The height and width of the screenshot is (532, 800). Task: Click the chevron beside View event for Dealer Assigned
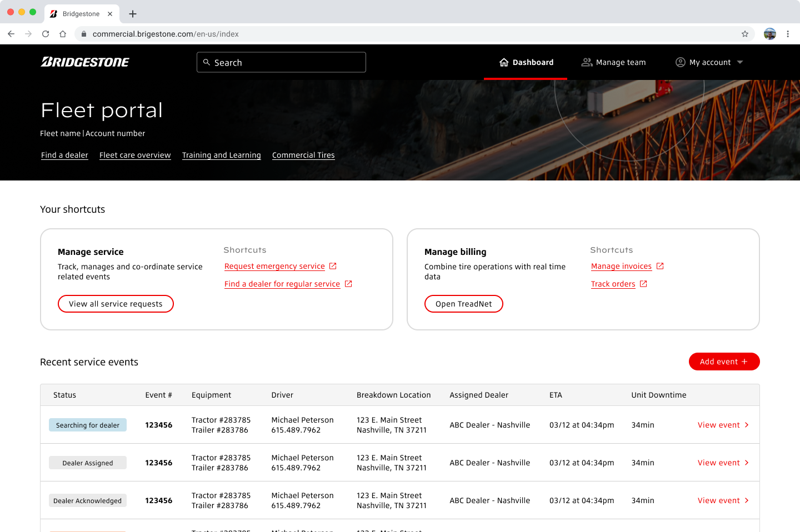click(747, 463)
